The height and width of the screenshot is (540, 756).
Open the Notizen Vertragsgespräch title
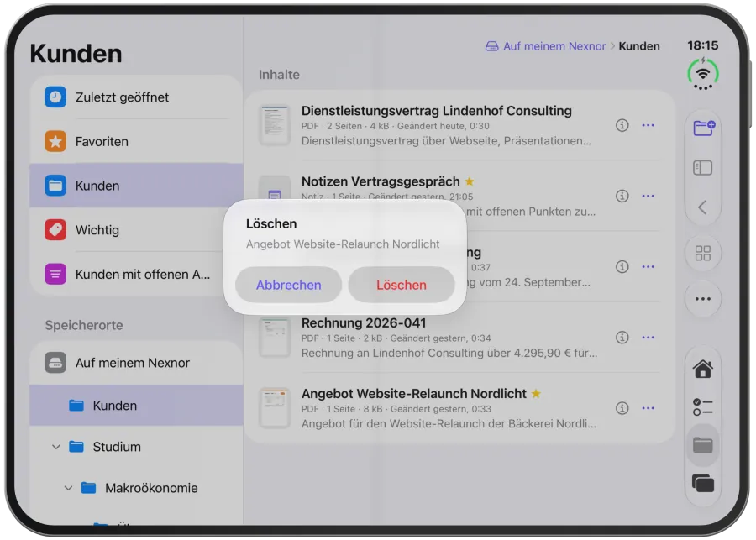click(381, 181)
